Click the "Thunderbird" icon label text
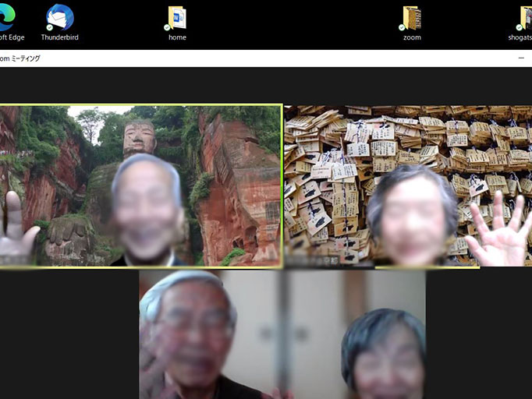 coord(59,37)
